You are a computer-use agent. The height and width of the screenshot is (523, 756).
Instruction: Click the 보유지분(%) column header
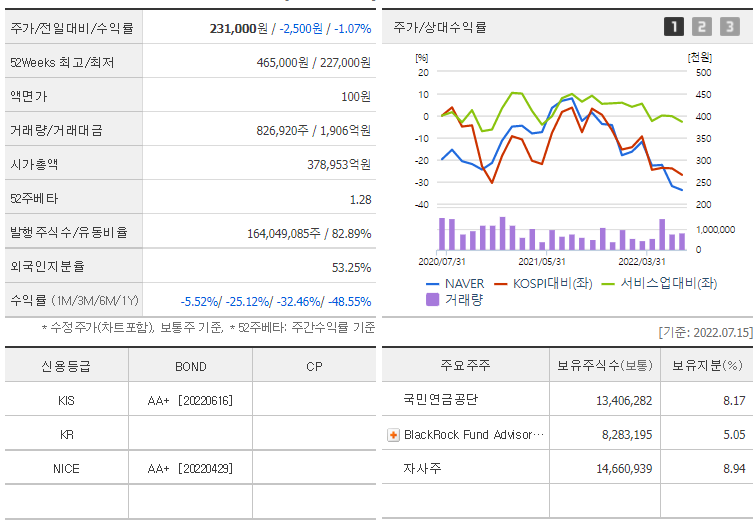pyautogui.click(x=707, y=365)
